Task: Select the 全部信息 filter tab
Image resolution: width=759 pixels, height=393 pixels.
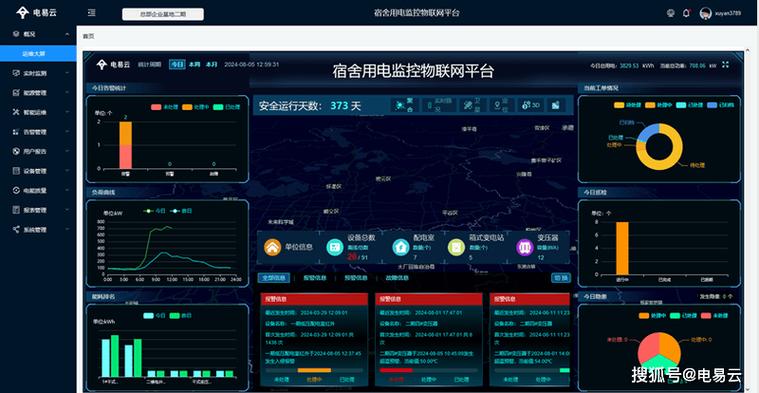Action: [x=274, y=278]
